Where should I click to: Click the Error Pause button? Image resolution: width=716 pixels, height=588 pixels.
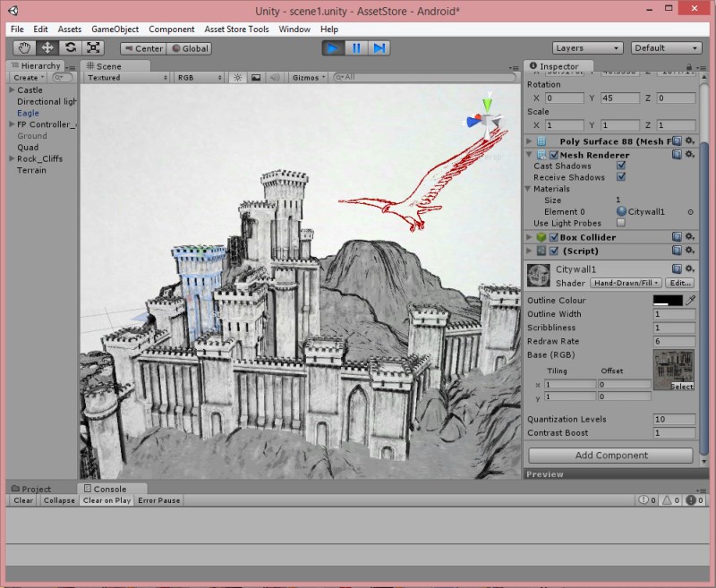(159, 500)
